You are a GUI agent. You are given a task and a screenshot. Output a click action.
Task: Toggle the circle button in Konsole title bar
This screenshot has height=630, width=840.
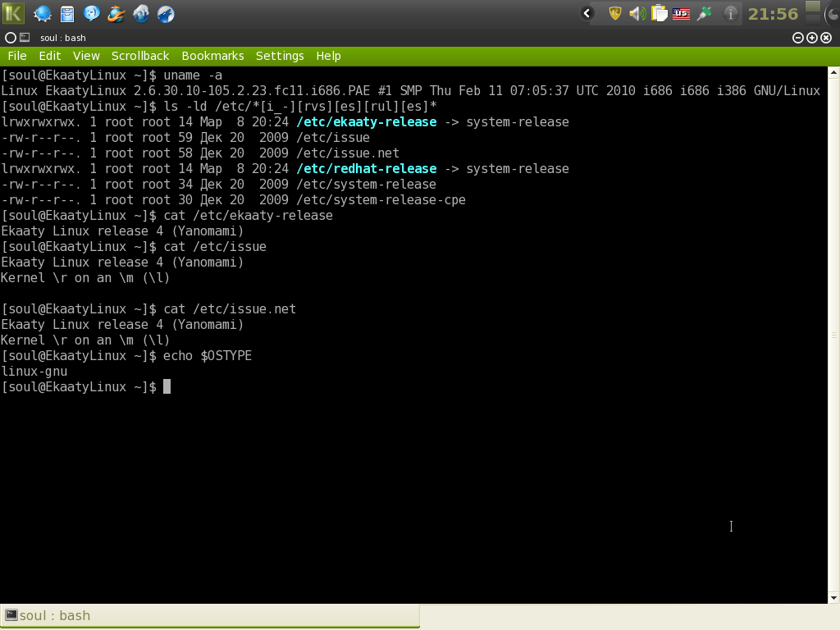coord(10,38)
